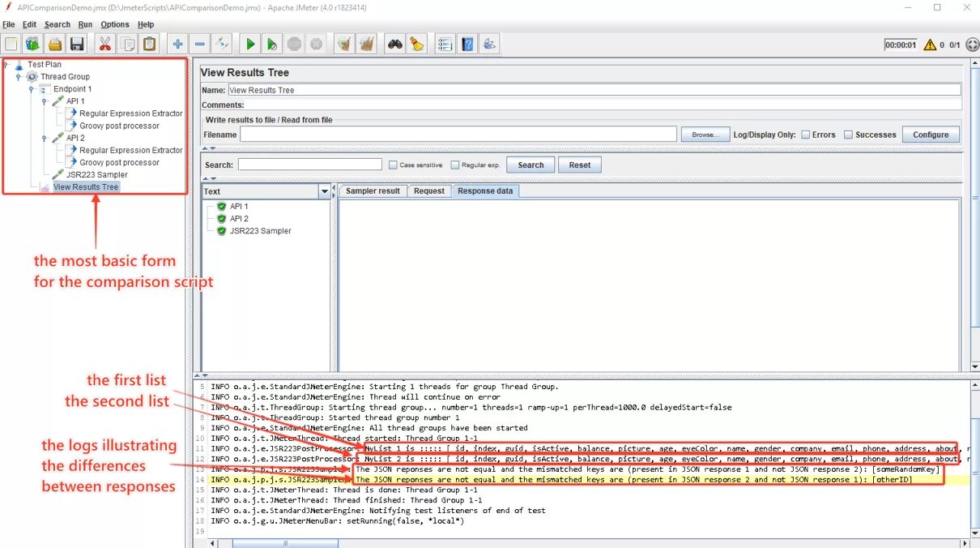Click the Copy toolbar icon
The width and height of the screenshot is (980, 548).
point(127,44)
